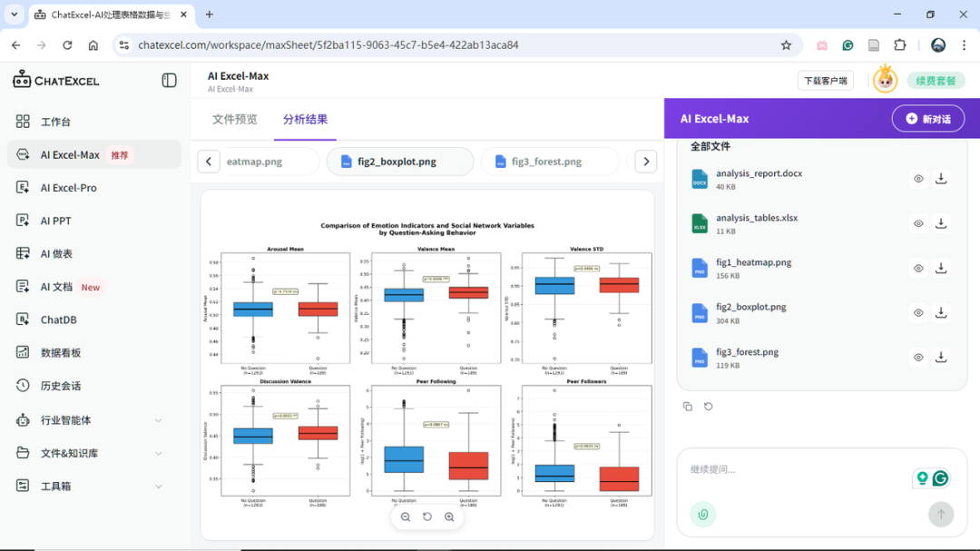The width and height of the screenshot is (980, 551).
Task: Preview analysis_tables.xlsx with eye icon
Action: pyautogui.click(x=918, y=223)
